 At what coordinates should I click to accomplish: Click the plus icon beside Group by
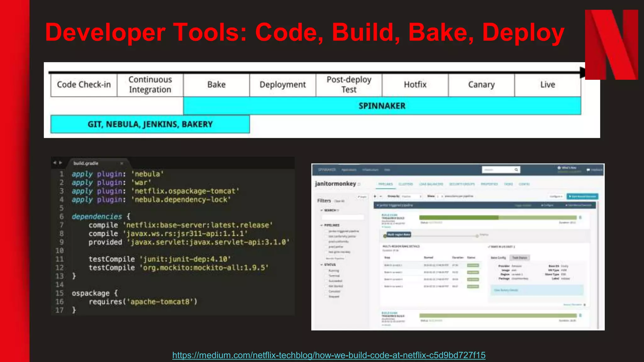[x=375, y=196]
